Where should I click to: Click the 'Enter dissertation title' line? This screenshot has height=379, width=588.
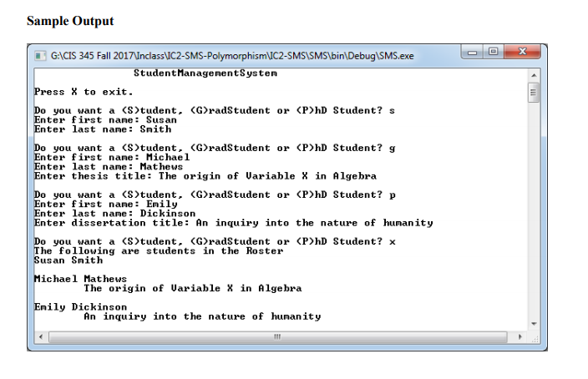[x=234, y=223]
